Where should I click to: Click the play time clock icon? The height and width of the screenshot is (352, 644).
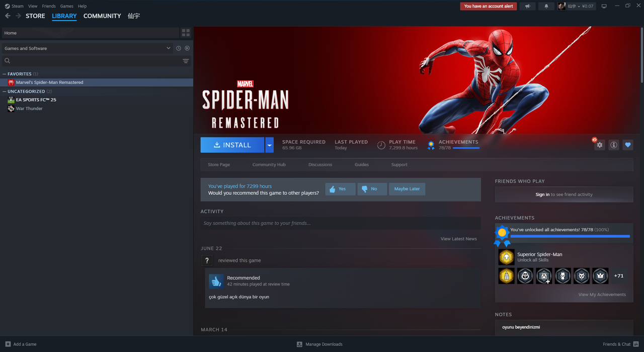click(381, 145)
